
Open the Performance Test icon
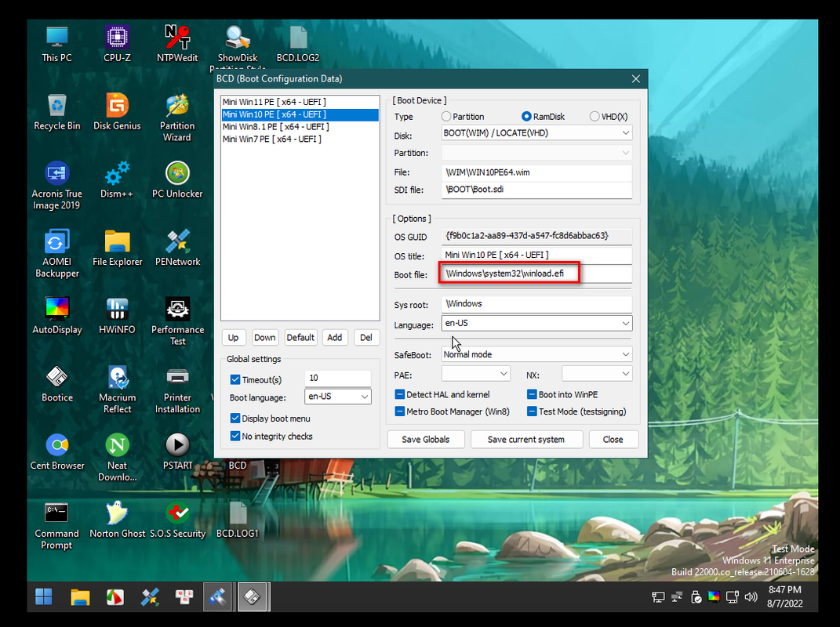coord(177,321)
